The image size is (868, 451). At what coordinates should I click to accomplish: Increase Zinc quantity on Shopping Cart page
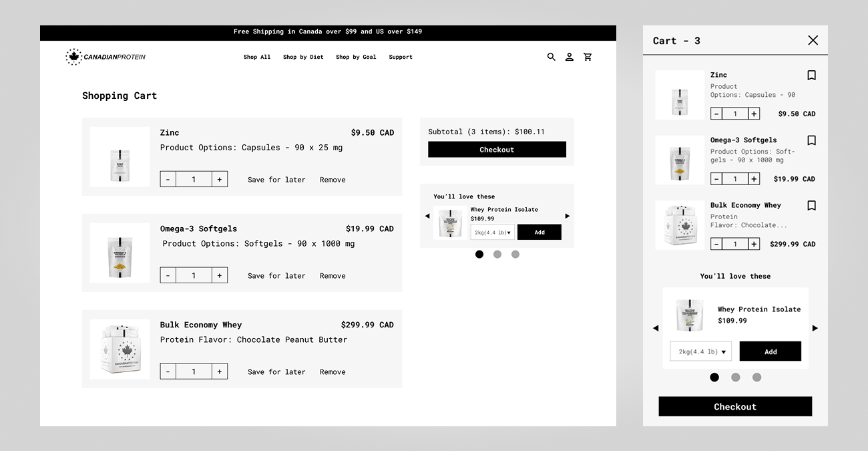[x=220, y=179]
